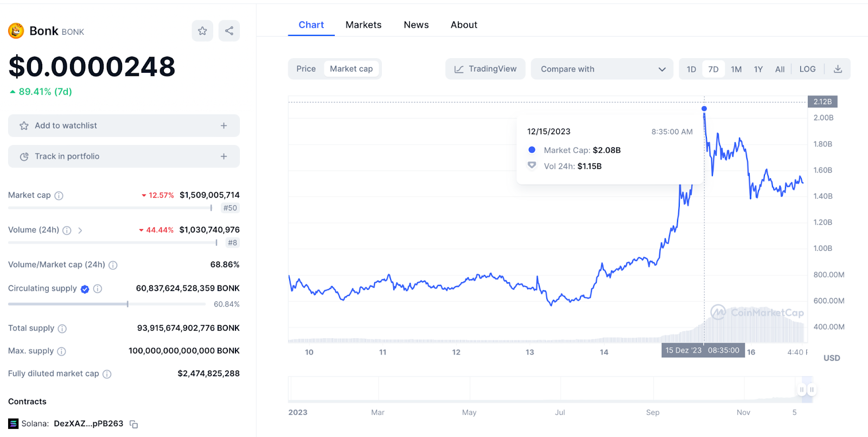868x437 pixels.
Task: Download chart data icon
Action: pyautogui.click(x=838, y=69)
